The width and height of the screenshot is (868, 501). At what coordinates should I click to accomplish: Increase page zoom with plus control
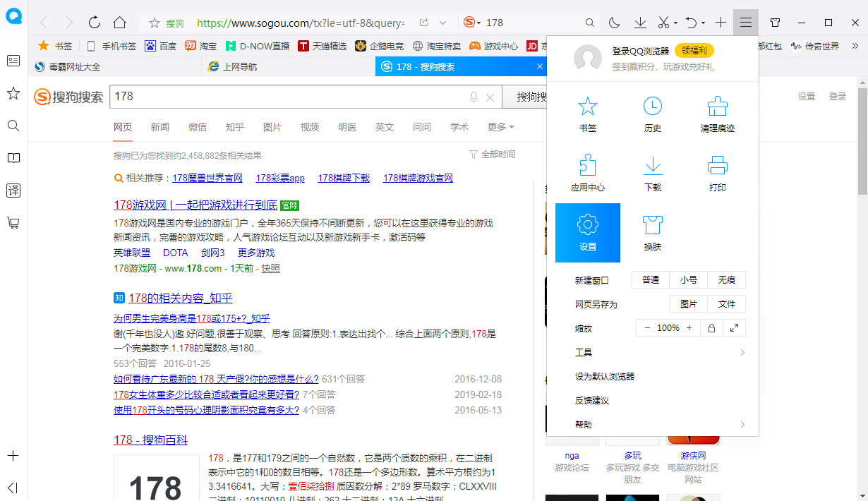click(688, 327)
